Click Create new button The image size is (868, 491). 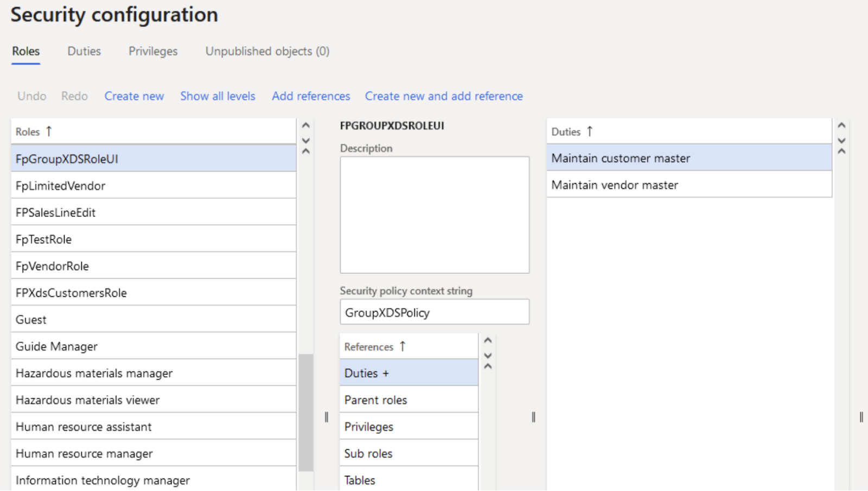pos(134,96)
